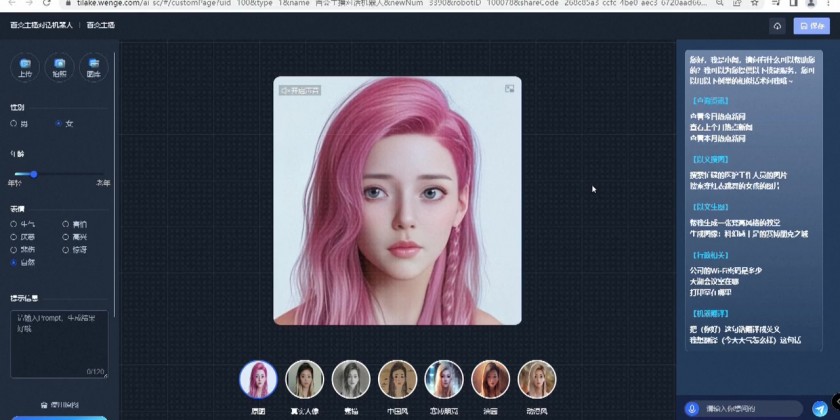Image resolution: width=840 pixels, height=420 pixels.
Task: Click the microphone voice input icon
Action: point(691,409)
